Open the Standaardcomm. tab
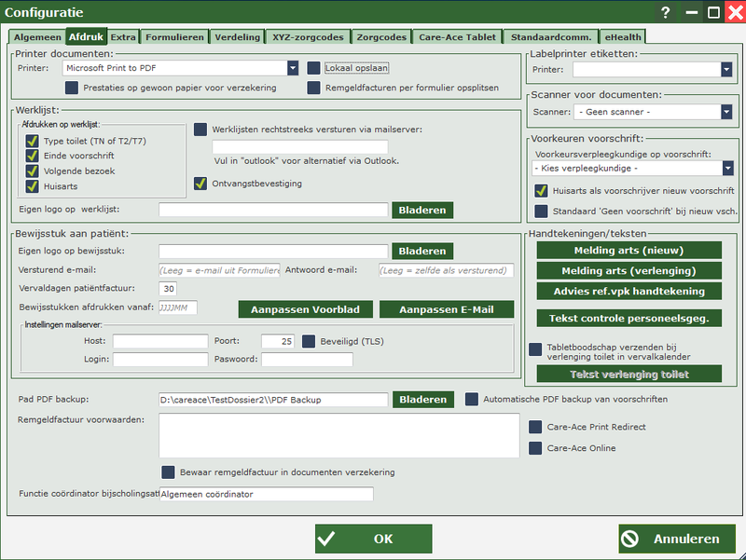This screenshot has height=560, width=746. 551,37
